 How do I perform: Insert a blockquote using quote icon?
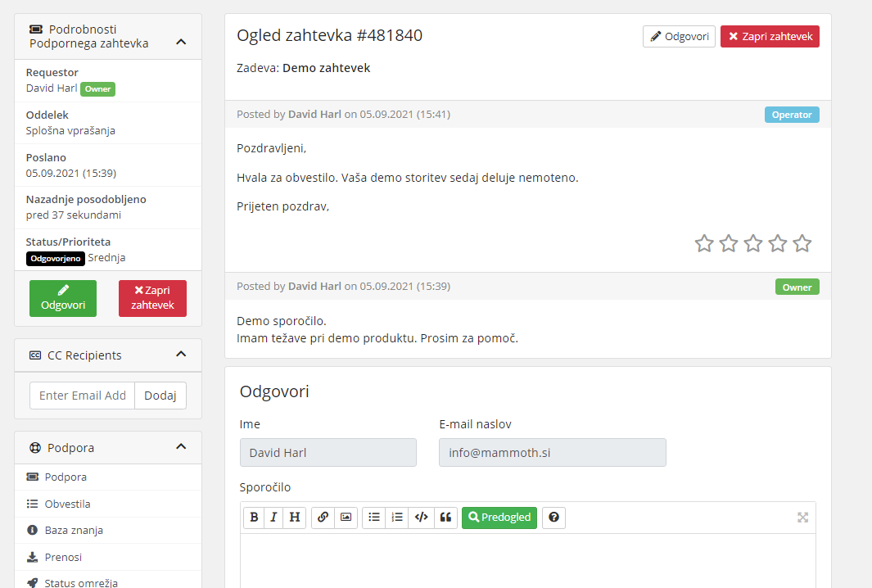click(445, 518)
